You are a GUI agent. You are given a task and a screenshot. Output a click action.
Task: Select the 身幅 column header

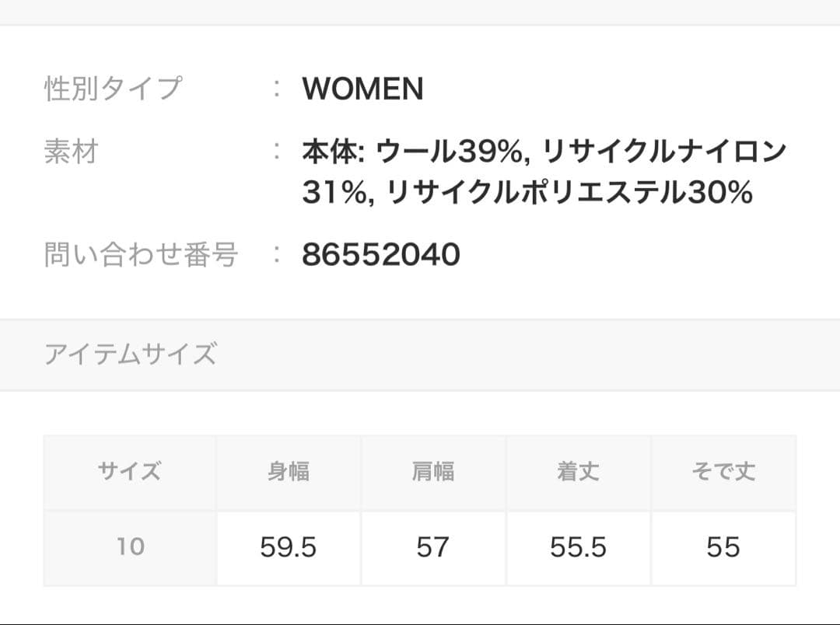click(289, 472)
